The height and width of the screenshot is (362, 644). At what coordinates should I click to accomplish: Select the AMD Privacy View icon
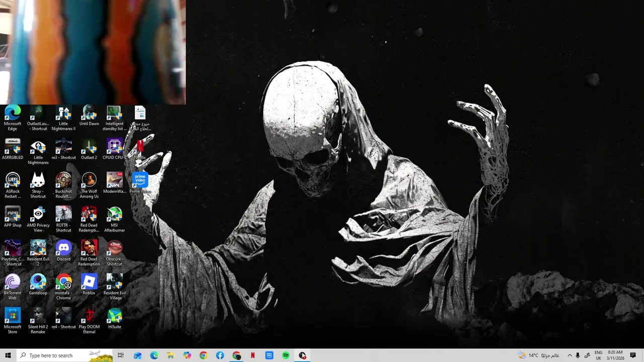[x=38, y=219]
